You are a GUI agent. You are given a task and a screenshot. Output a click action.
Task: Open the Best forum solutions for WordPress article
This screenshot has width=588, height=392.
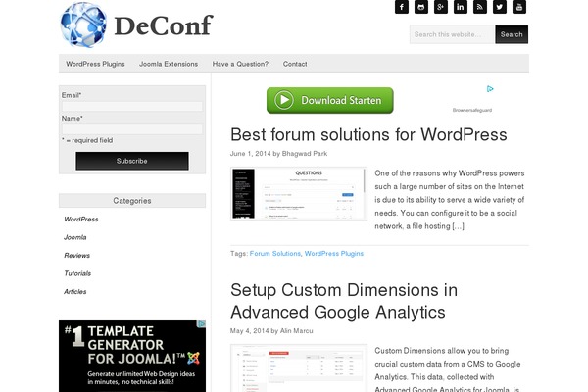[368, 134]
